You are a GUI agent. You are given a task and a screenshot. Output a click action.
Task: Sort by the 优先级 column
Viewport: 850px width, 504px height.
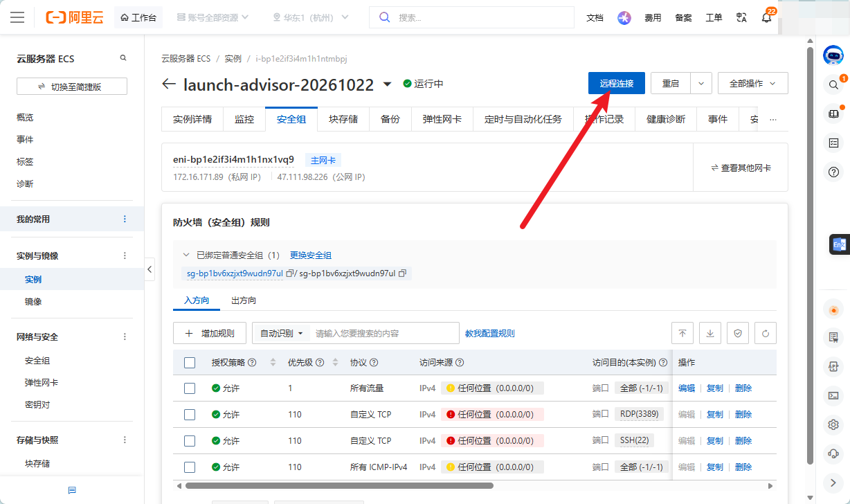point(336,362)
